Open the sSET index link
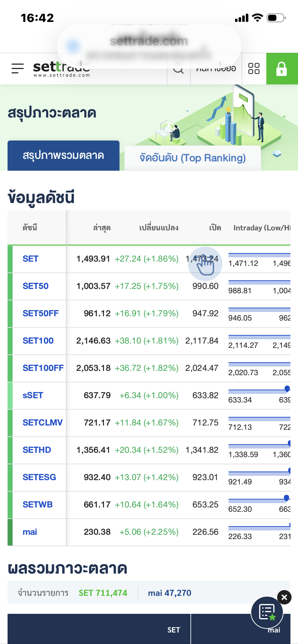This screenshot has width=298, height=644. tap(33, 395)
